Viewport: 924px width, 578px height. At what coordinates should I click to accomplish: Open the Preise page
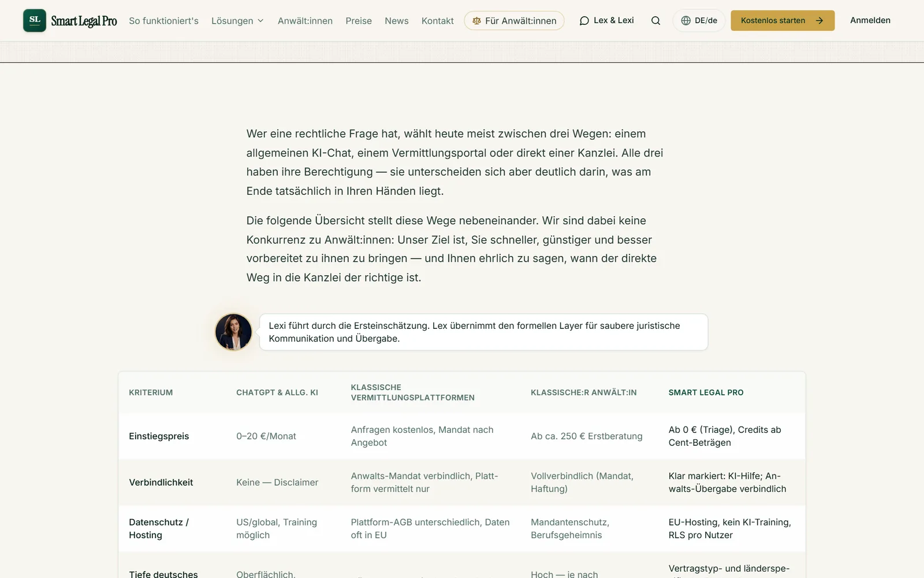[x=359, y=21]
